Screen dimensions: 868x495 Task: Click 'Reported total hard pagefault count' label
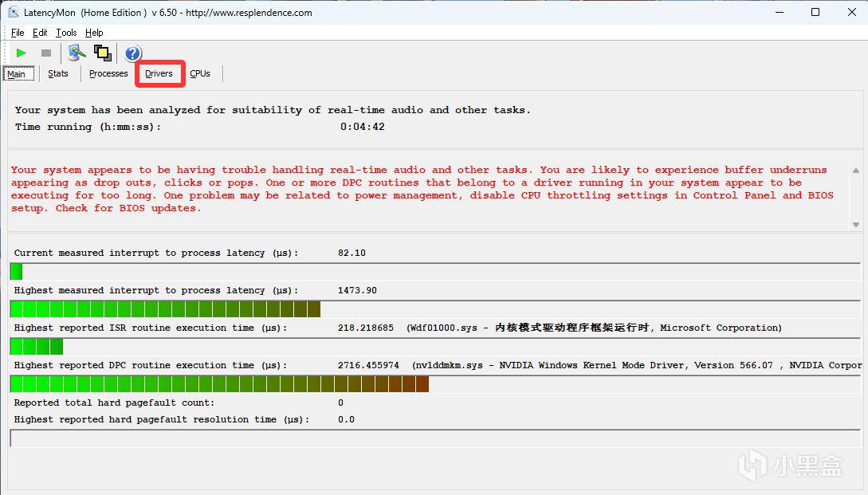pyautogui.click(x=114, y=403)
